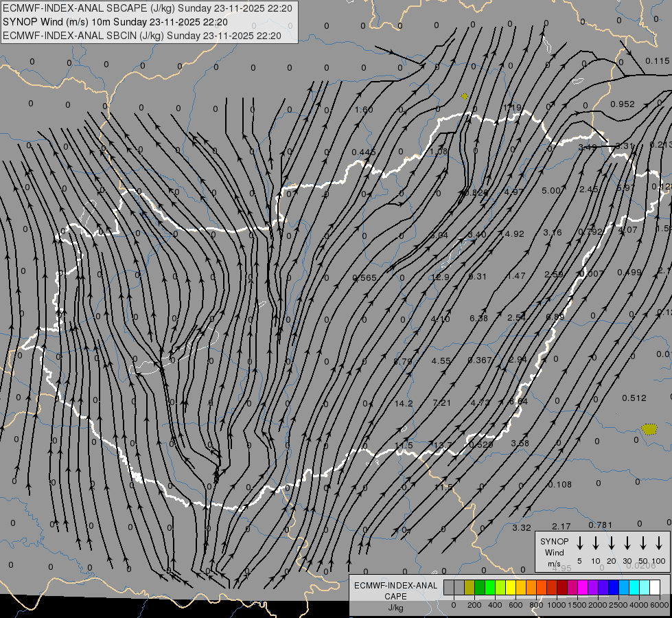Click the wind legend arrow labeled 100
This screenshot has height=618, width=672.
click(659, 543)
